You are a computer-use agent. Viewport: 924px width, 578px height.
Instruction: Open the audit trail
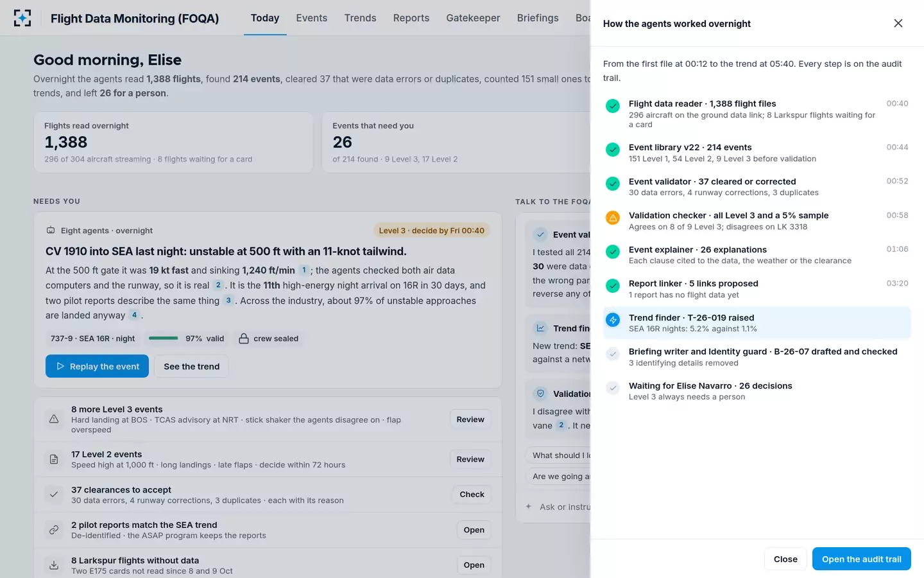click(x=862, y=559)
